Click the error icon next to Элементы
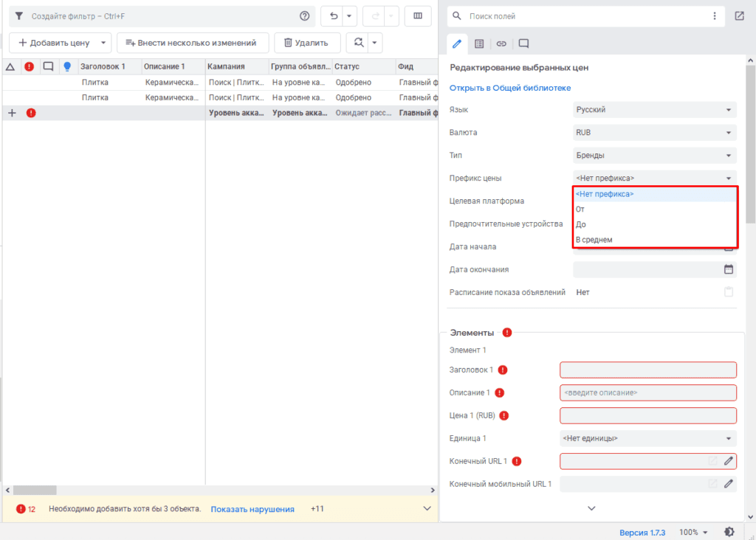Screen dimensions: 756x540 (x=506, y=333)
